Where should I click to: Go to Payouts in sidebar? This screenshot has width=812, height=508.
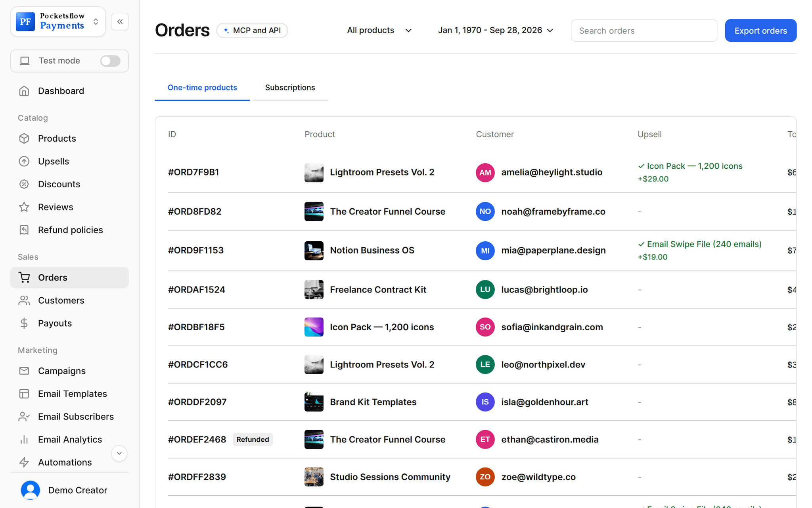(69, 323)
